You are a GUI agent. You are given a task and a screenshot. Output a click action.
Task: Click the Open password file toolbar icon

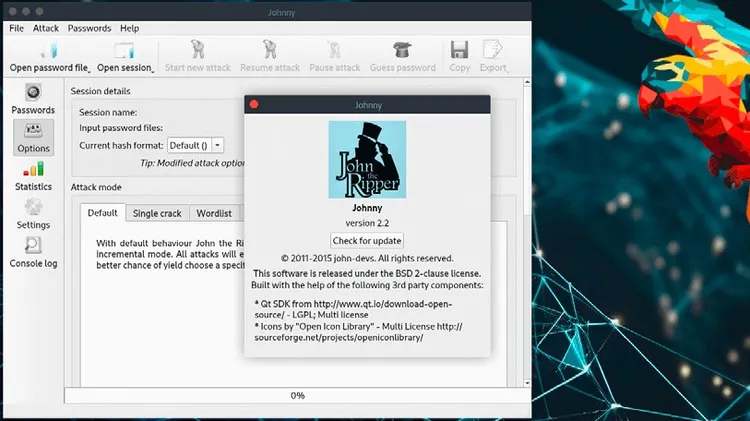[47, 50]
